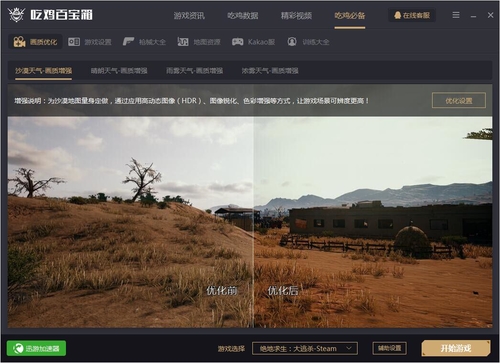The height and width of the screenshot is (363, 500).
Task: Switch to 吃鸡必备 top tab
Action: click(350, 16)
